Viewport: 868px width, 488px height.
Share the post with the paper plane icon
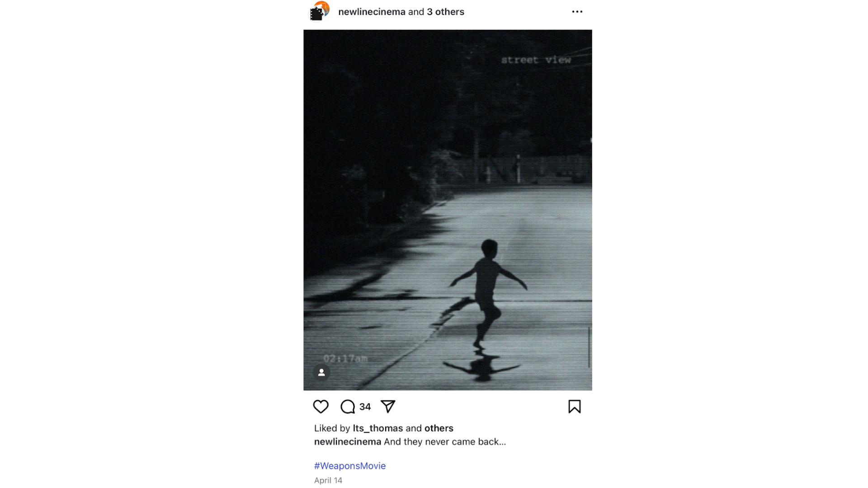click(x=388, y=407)
